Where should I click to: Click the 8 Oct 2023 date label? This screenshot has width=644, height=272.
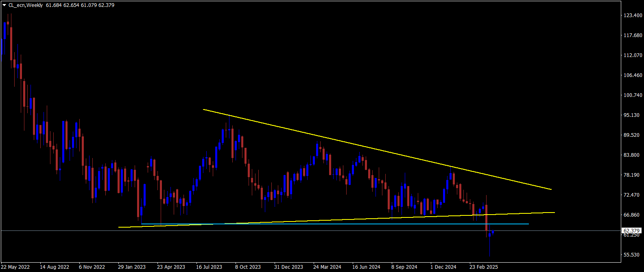(x=248, y=267)
